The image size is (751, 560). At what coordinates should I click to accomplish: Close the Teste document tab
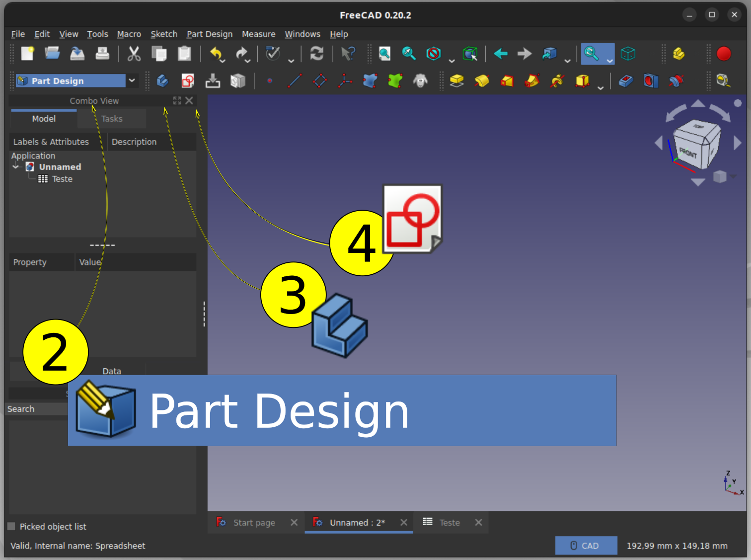pyautogui.click(x=478, y=522)
